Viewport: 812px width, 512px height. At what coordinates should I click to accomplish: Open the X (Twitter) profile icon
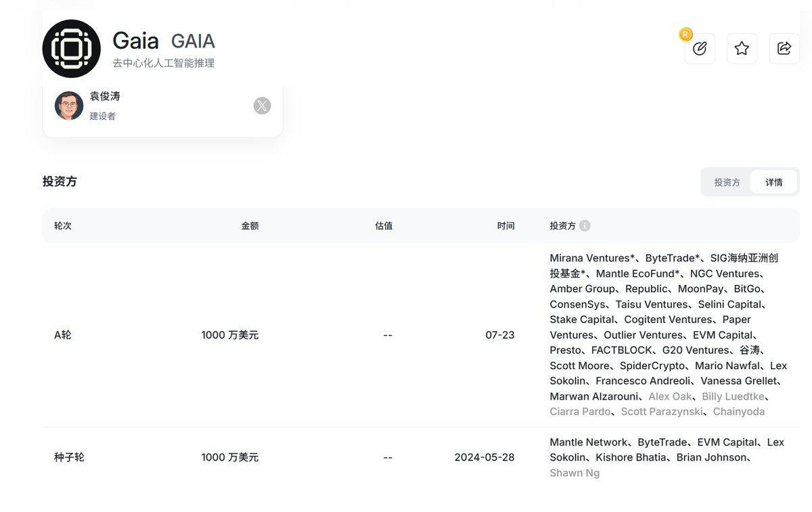coord(262,106)
